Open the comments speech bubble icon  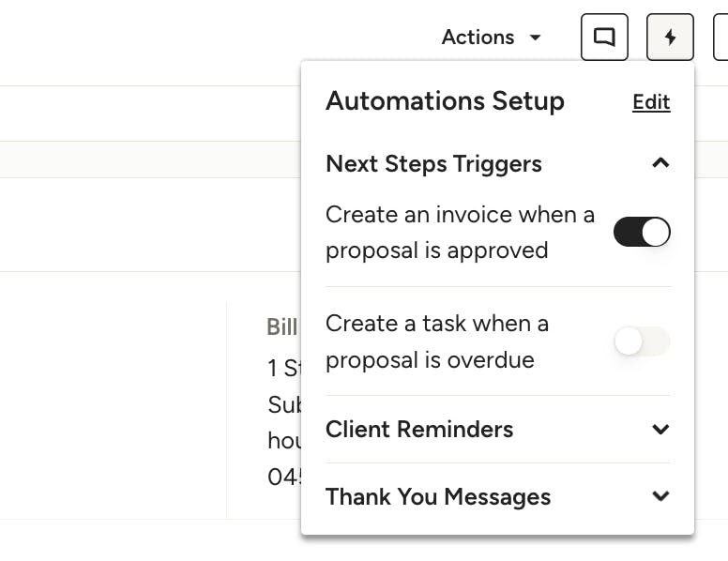click(604, 38)
